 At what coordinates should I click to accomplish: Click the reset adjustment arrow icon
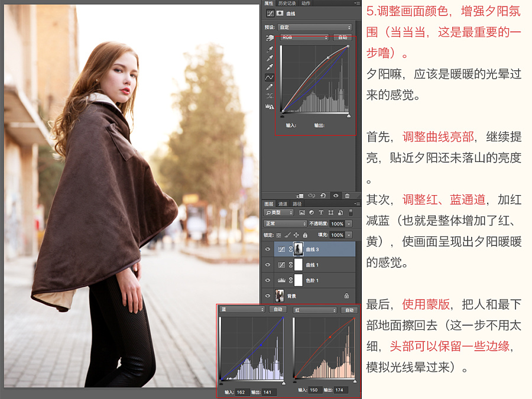323,196
